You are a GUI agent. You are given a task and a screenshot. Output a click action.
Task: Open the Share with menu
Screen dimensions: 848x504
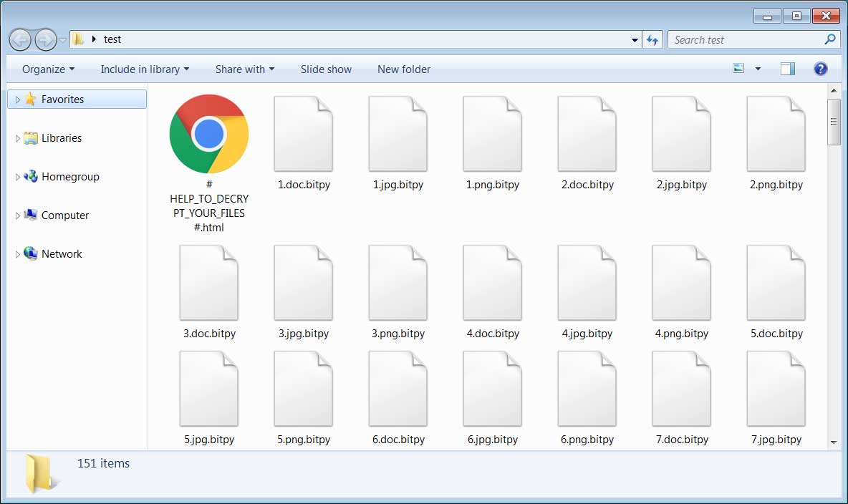pos(245,69)
